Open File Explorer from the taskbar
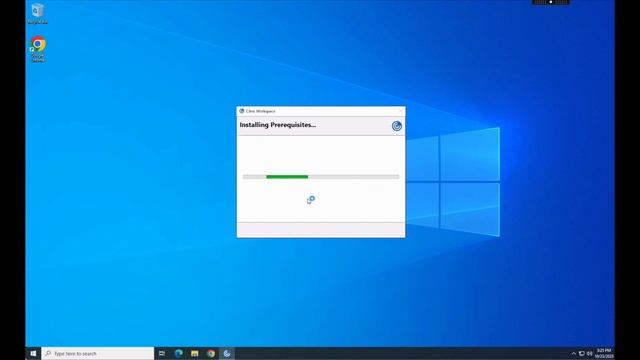Viewport: 640px width, 360px height. [195, 353]
